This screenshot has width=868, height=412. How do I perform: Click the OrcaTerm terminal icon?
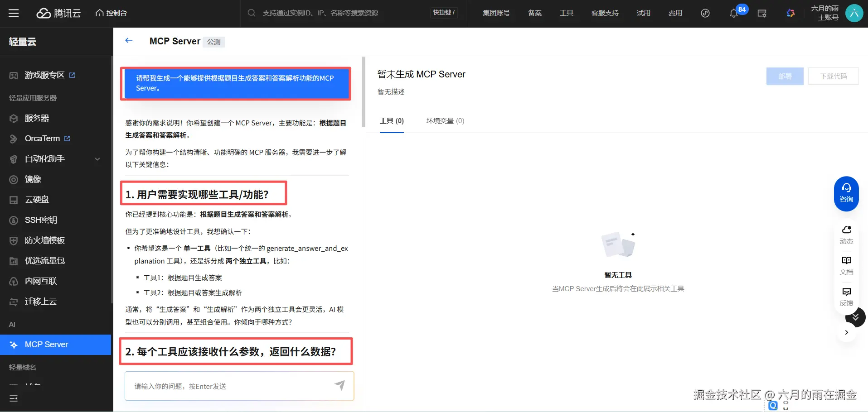point(14,139)
